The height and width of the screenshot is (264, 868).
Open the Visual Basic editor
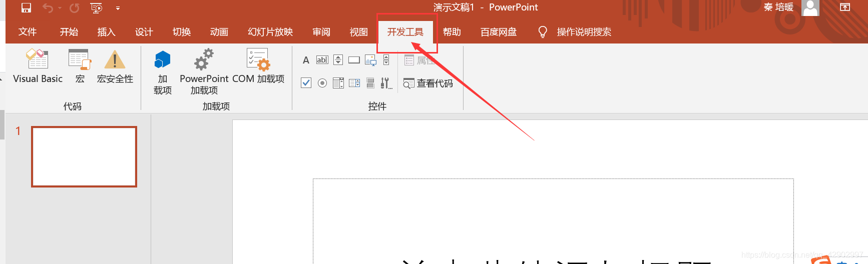[x=38, y=66]
